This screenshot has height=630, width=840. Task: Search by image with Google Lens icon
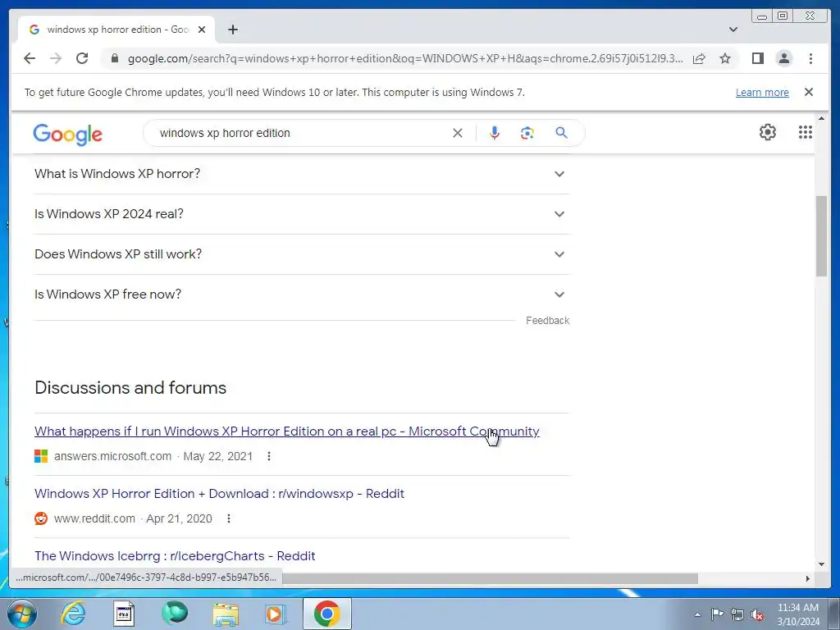tap(527, 133)
